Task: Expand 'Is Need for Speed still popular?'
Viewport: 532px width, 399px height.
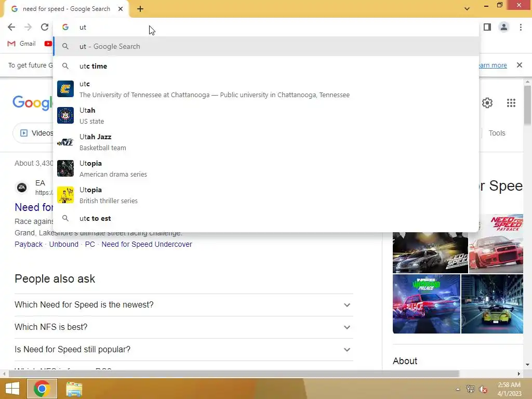Action: pyautogui.click(x=184, y=350)
